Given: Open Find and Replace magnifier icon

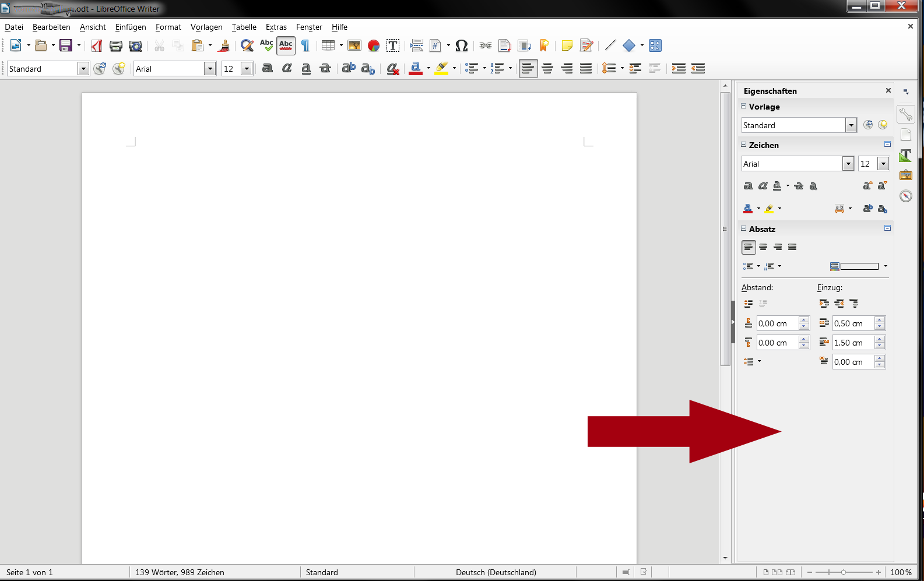Looking at the screenshot, I should click(247, 45).
